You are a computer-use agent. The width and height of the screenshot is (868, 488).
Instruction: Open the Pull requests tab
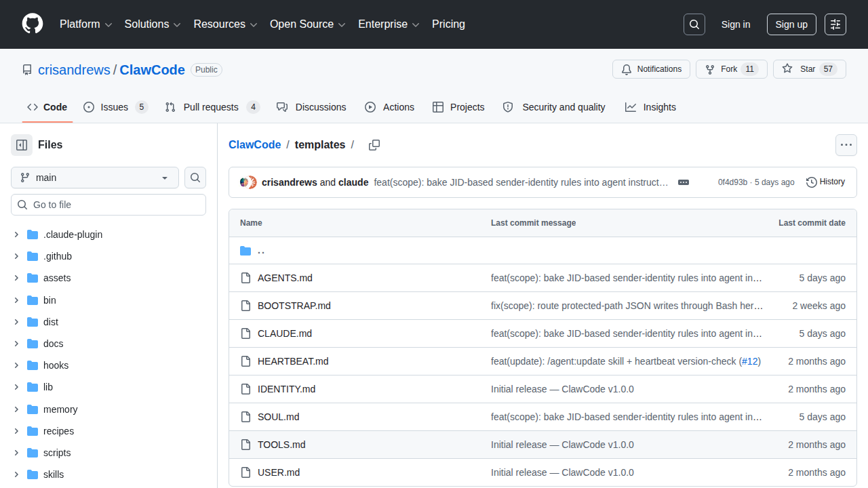pyautogui.click(x=212, y=107)
